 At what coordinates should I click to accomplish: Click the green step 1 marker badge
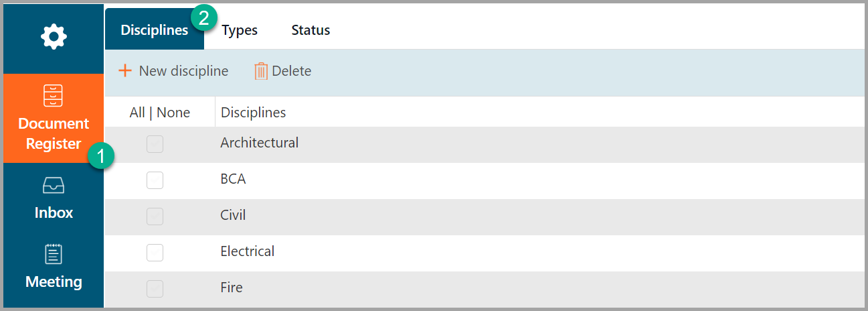click(101, 157)
